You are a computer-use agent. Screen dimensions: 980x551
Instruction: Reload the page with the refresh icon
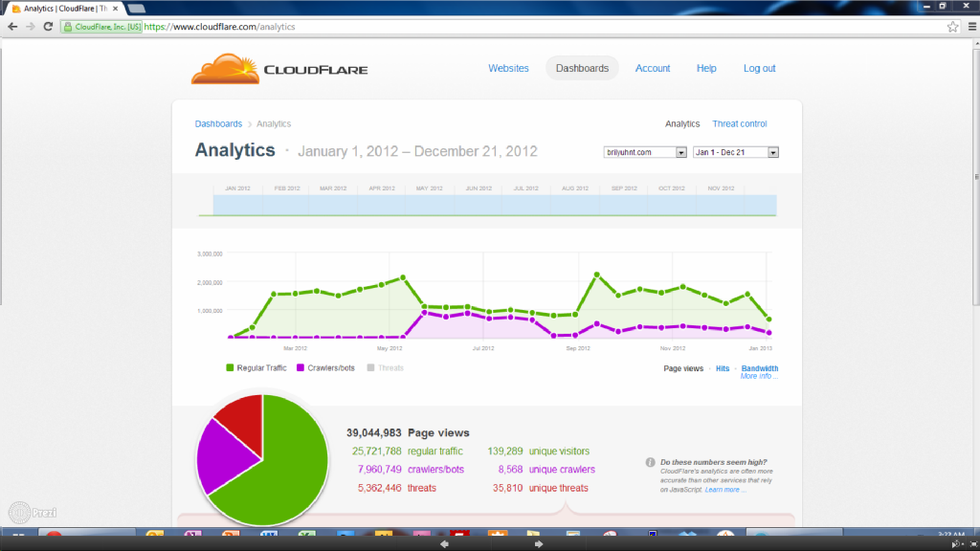[x=48, y=27]
